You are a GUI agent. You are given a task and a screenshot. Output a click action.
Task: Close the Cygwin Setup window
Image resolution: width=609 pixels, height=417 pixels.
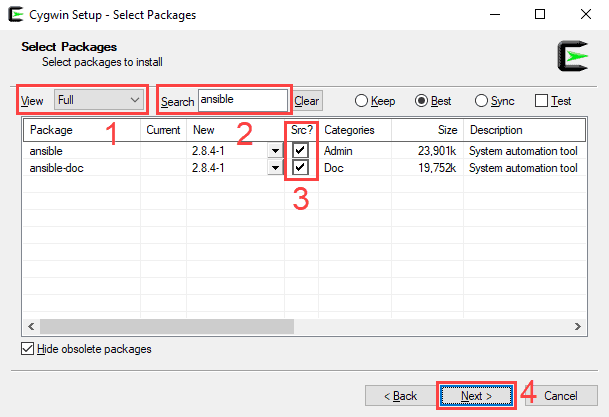click(x=586, y=14)
